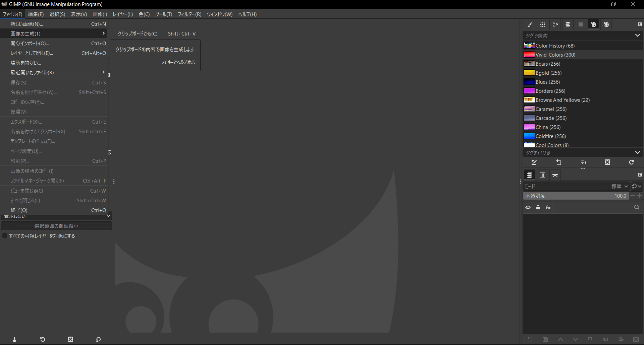The height and width of the screenshot is (345, 644).
Task: Click the merge down layers icon
Action: point(606,339)
